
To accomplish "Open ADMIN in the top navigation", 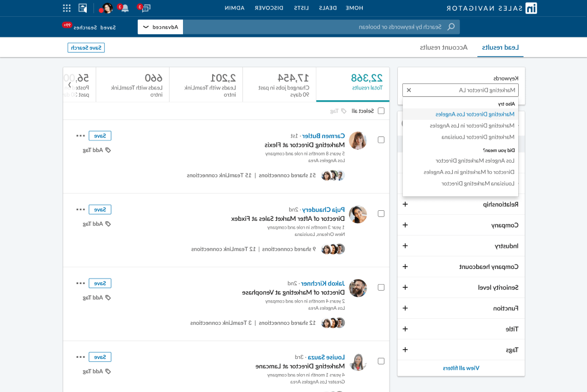I will [x=234, y=8].
